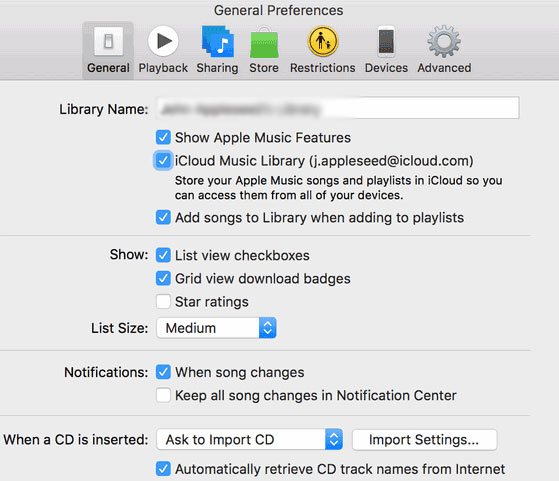This screenshot has width=559, height=481.
Task: Open Advanced preferences gear icon
Action: tap(444, 41)
